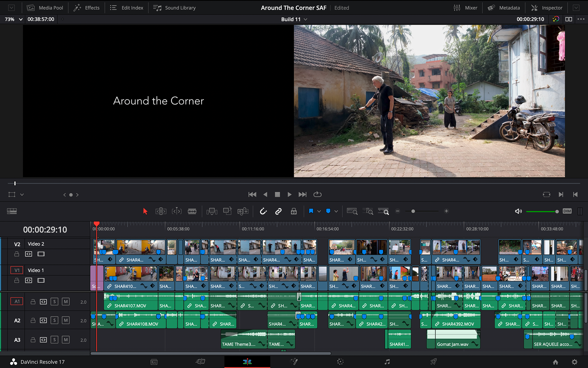Click the blue Flag clip icon

(x=311, y=211)
